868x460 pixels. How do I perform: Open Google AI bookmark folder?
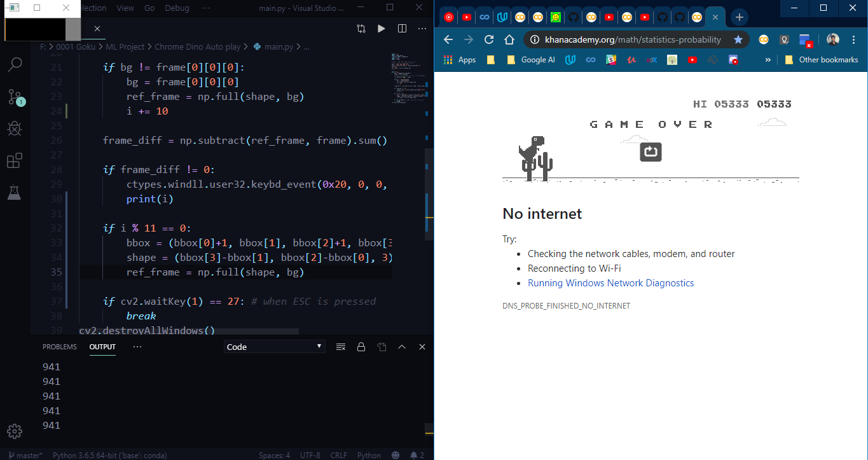pyautogui.click(x=530, y=60)
